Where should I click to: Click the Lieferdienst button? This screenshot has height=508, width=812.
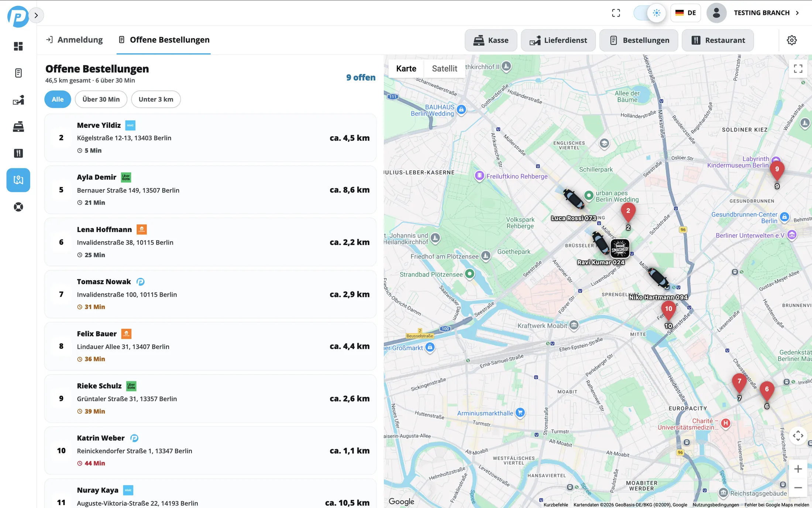pos(558,40)
